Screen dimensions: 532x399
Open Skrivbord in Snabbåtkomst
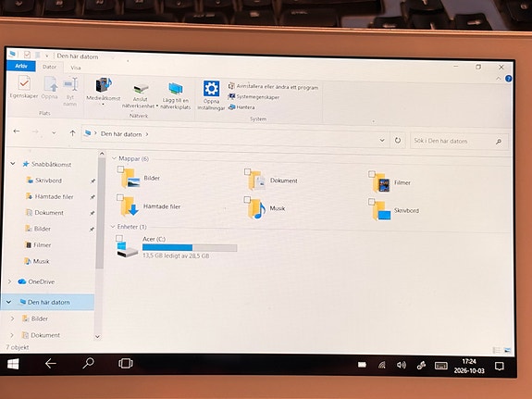(x=48, y=181)
